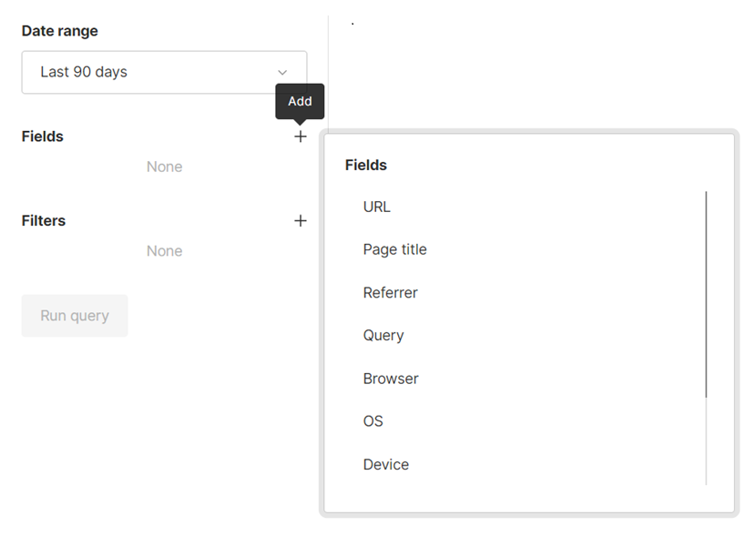756x536 pixels.
Task: Click the Fields section heading in the left panel
Action: click(x=43, y=137)
